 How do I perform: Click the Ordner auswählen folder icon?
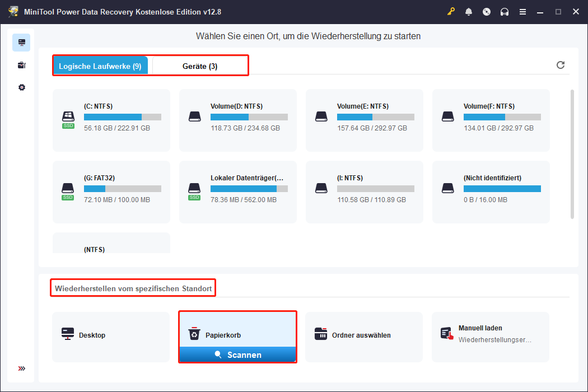tap(321, 334)
